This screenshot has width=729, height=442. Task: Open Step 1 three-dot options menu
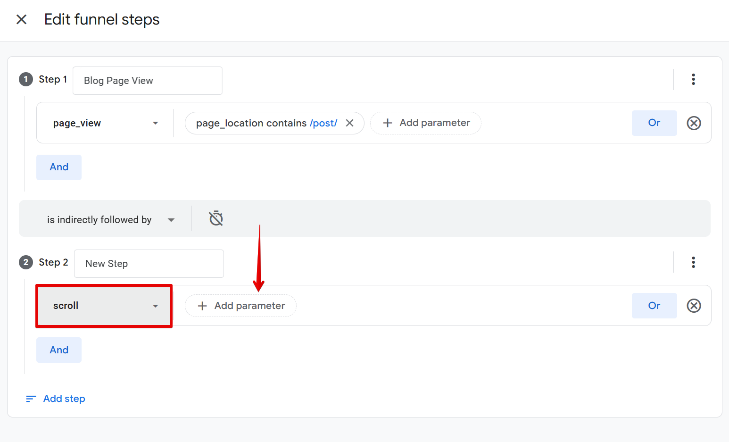click(693, 80)
